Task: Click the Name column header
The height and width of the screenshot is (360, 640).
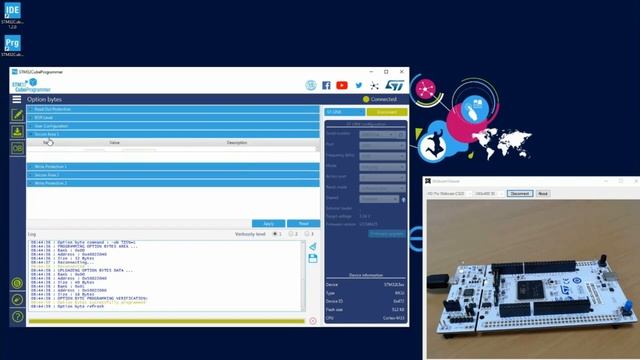Action: tap(48, 143)
